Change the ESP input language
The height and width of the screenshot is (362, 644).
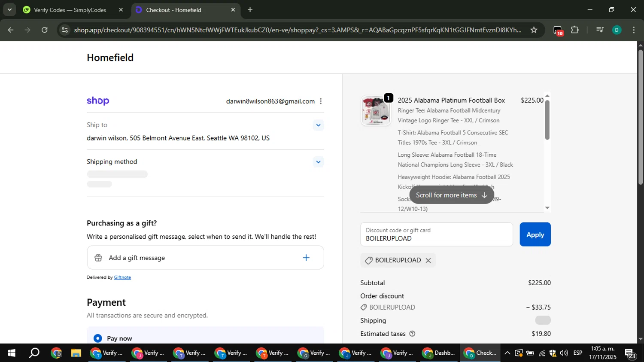click(578, 353)
